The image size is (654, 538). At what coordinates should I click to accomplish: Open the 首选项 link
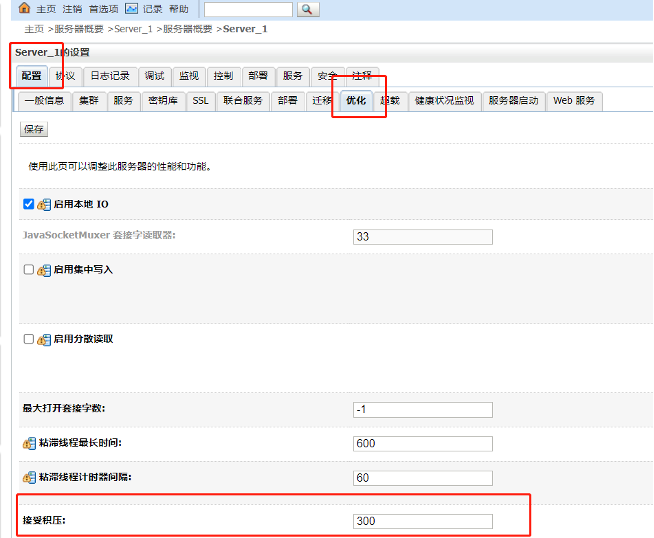coord(103,9)
